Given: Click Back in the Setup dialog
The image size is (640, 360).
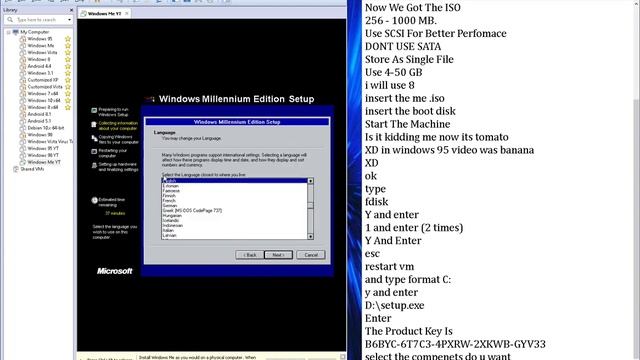Looking at the screenshot, I should tap(249, 255).
